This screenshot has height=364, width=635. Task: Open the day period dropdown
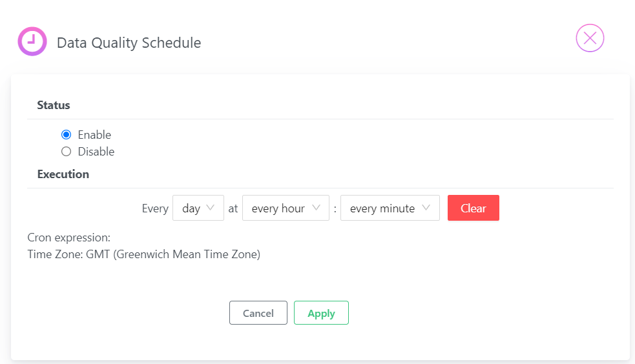click(x=198, y=208)
